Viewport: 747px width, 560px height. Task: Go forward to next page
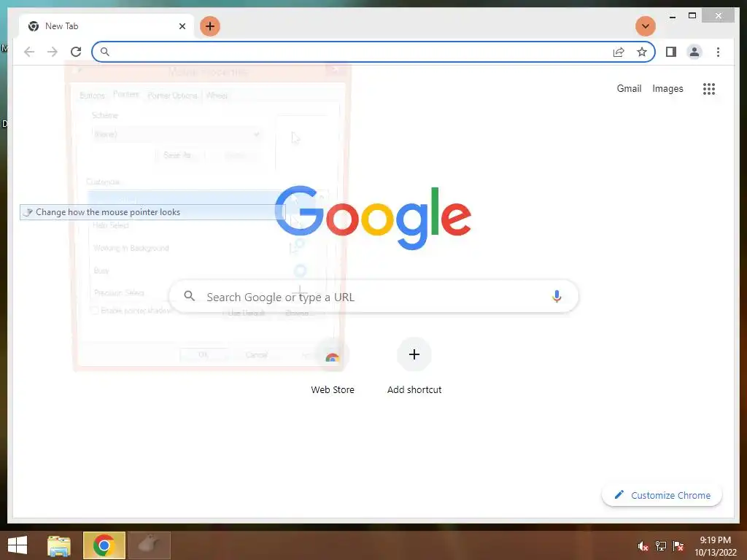53,52
